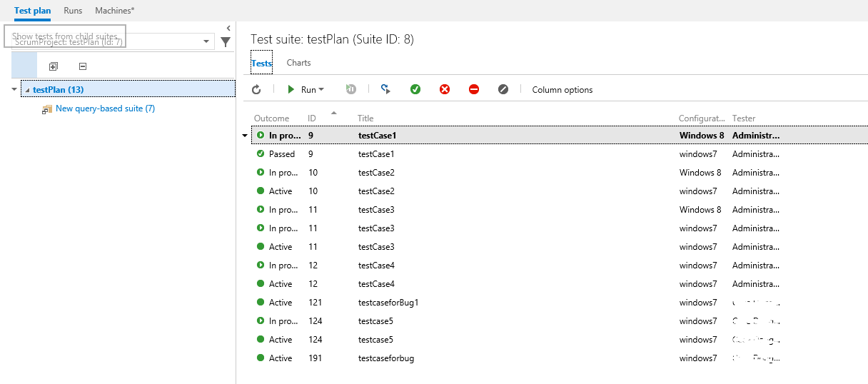This screenshot has width=868, height=384.
Task: Select the New query-based suite (7)
Action: [x=105, y=108]
